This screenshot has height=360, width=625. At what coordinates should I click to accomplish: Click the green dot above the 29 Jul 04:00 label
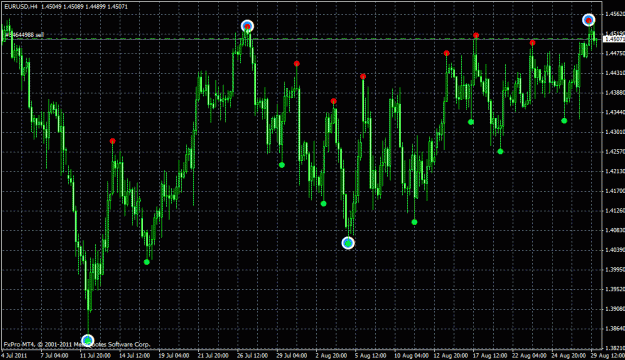(282, 165)
